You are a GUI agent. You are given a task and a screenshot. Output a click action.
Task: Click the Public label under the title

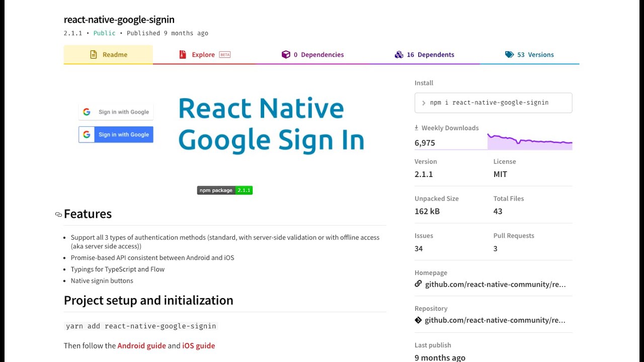click(105, 33)
